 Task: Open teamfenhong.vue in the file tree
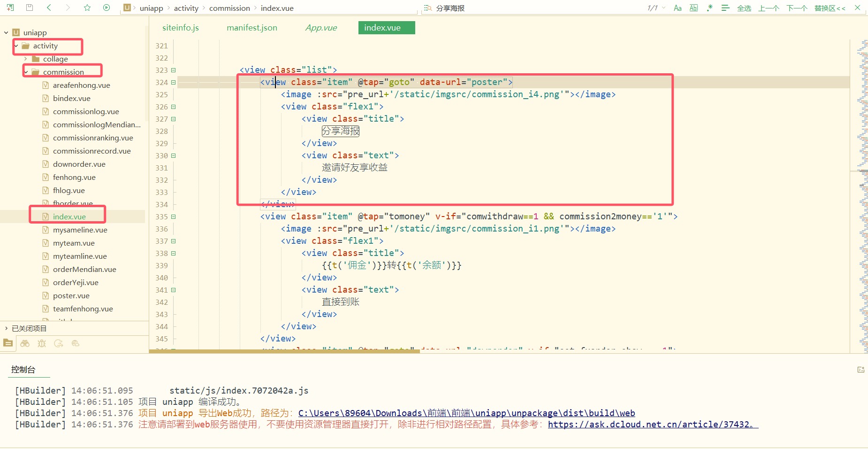(83, 309)
